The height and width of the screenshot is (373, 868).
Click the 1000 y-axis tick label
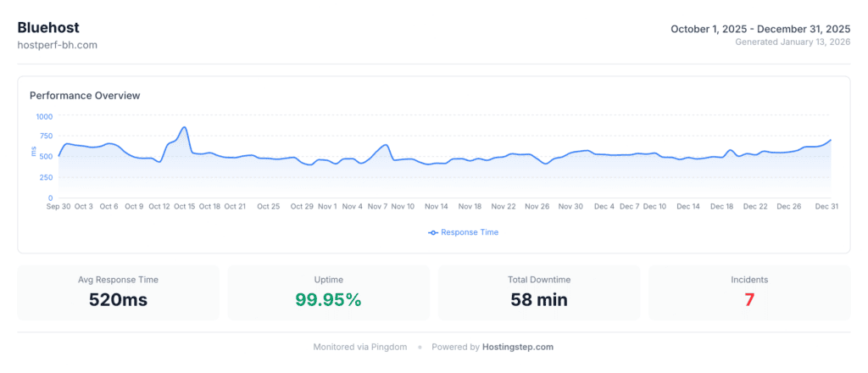point(44,116)
